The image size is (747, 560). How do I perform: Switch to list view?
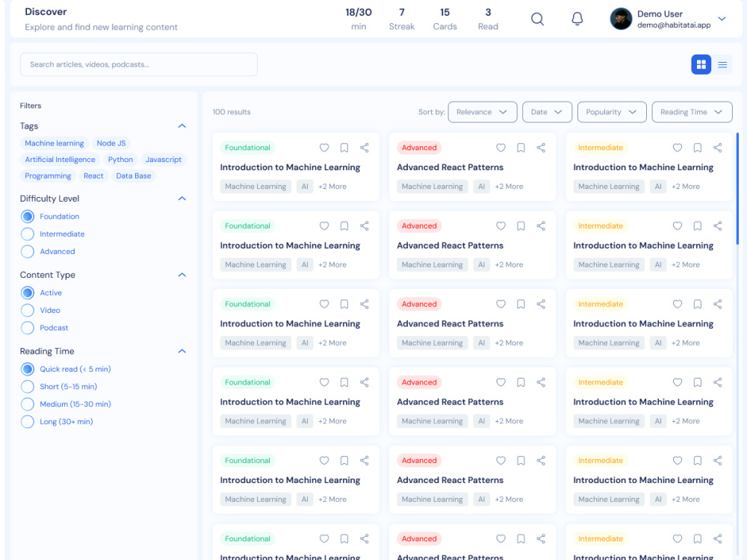pyautogui.click(x=722, y=65)
